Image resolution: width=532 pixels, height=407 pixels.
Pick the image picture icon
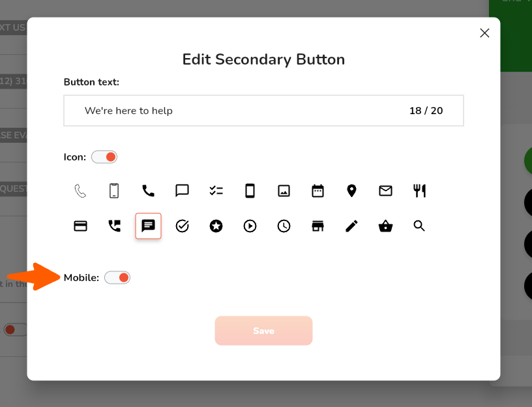(x=284, y=190)
